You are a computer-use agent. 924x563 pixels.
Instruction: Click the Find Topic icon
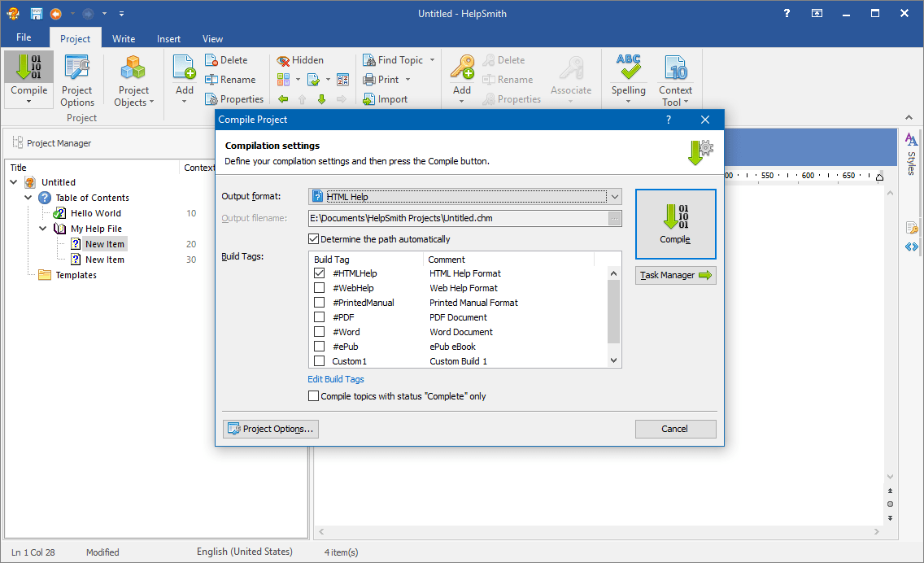369,60
